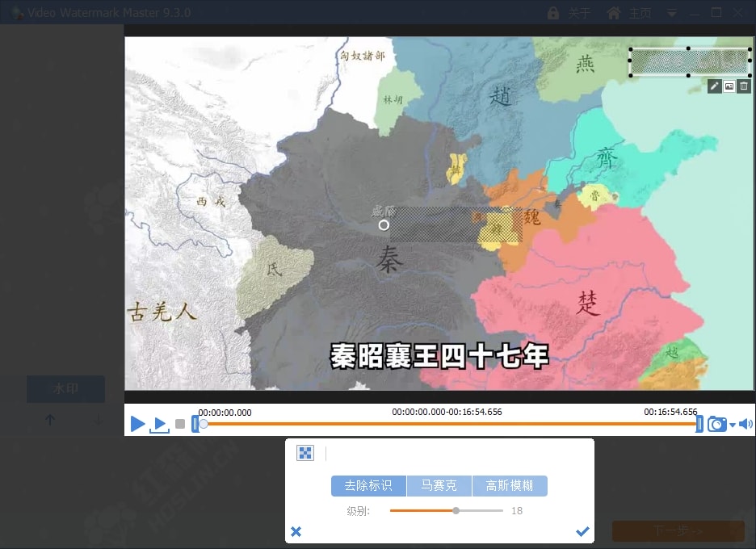
Task: Click the 下一步 next step button
Action: click(678, 530)
